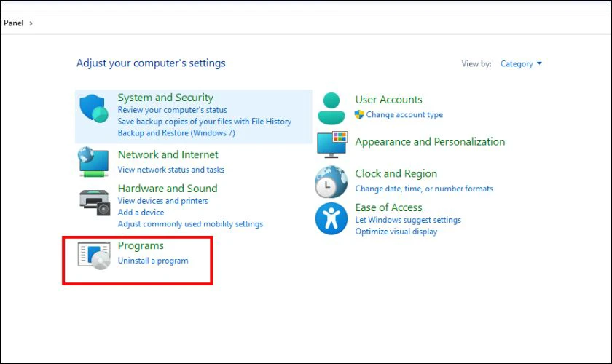This screenshot has width=612, height=364.
Task: Open Backup and Restore (Windows 7)
Action: point(176,133)
